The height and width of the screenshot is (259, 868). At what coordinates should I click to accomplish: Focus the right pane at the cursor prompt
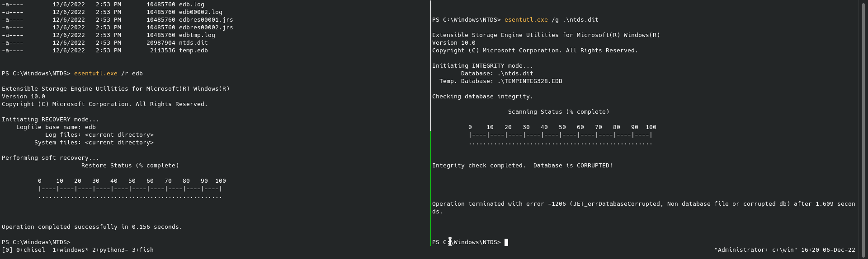pos(506,242)
